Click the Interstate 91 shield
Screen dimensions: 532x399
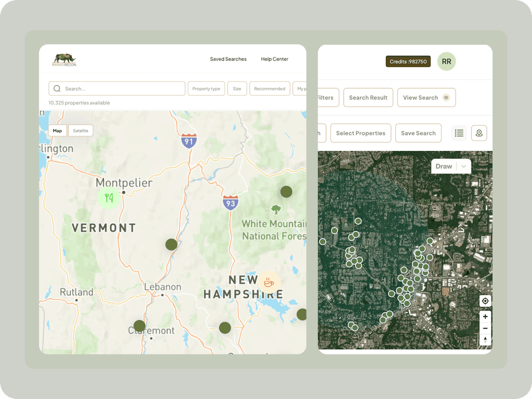pyautogui.click(x=189, y=141)
